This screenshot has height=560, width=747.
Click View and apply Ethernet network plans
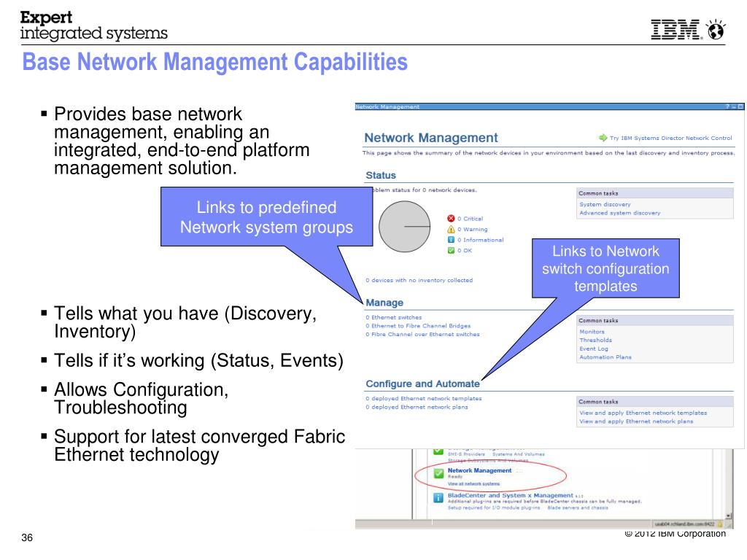(x=636, y=421)
